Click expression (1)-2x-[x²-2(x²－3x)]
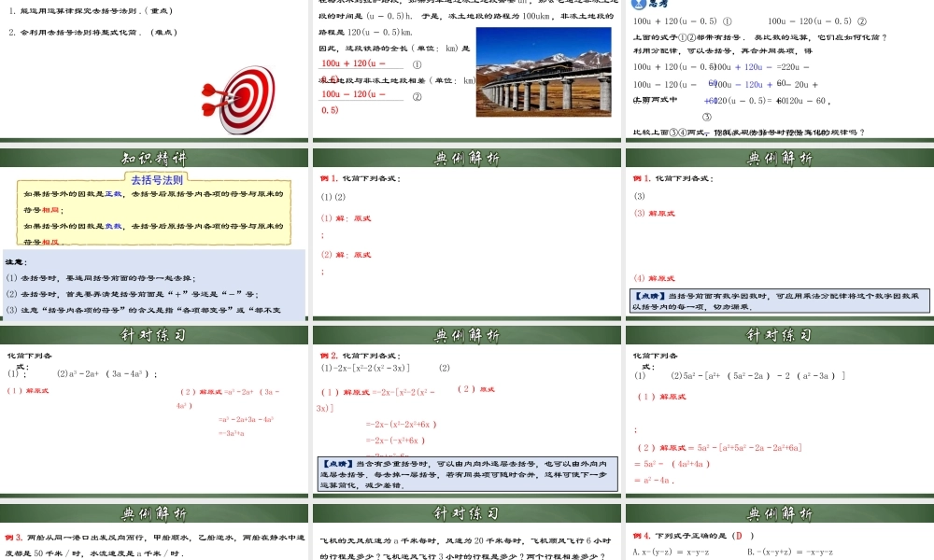 365,368
